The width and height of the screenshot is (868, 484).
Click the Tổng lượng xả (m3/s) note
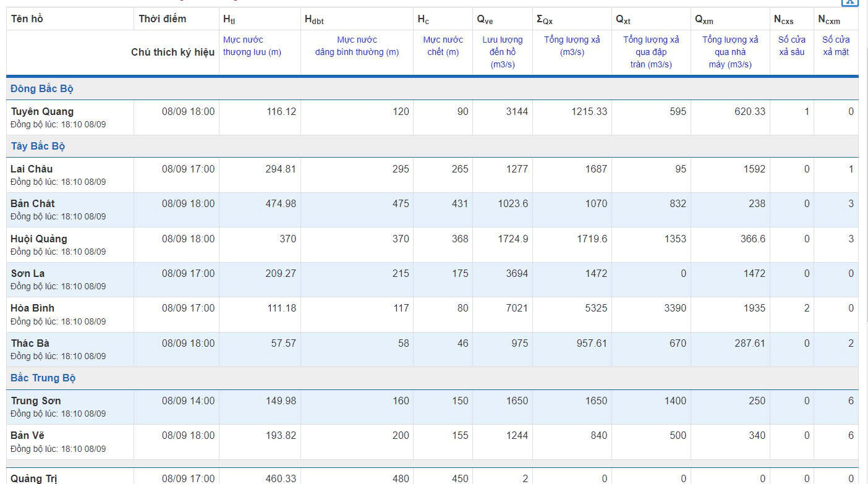[572, 46]
